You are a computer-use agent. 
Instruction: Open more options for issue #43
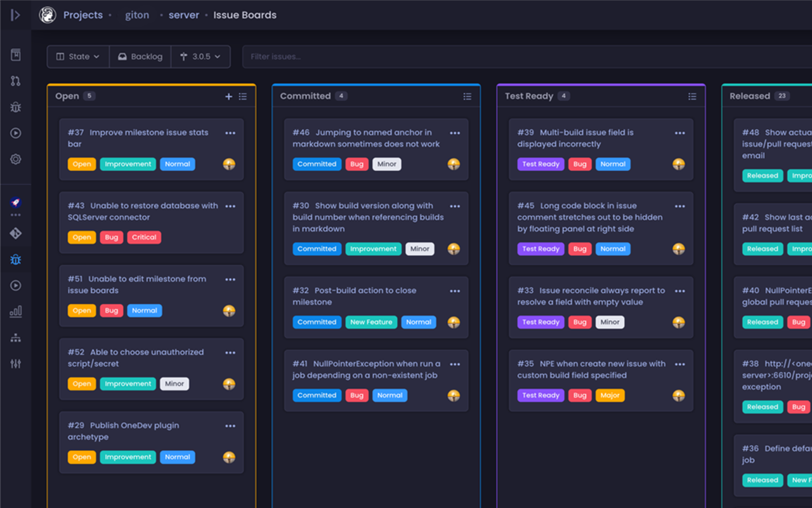230,206
